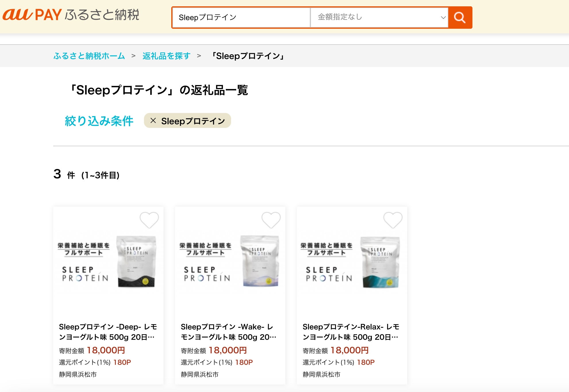Favorite the Sleep Protein Deep item
The height and width of the screenshot is (392, 569).
[x=149, y=220]
